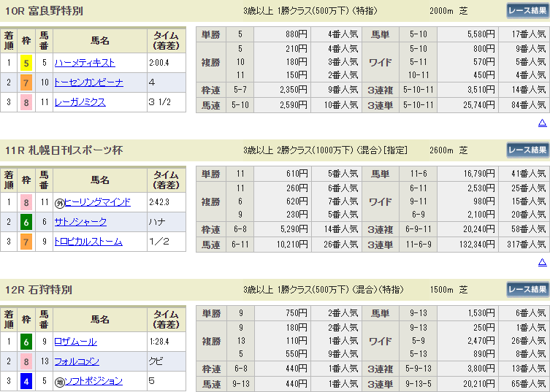The width and height of the screenshot is (550, 392).
Task: Click yellow frame 5 badge in 10R
Action: click(x=26, y=63)
